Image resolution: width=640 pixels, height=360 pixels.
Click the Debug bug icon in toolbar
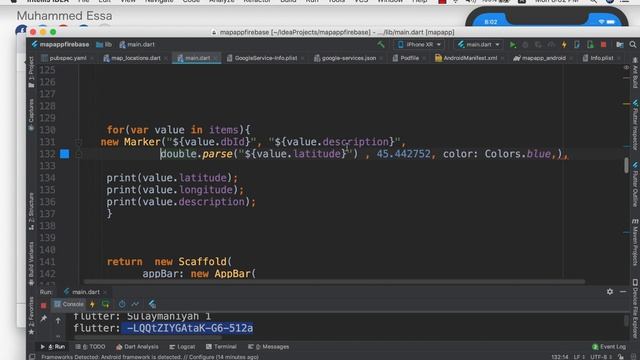(x=525, y=44)
